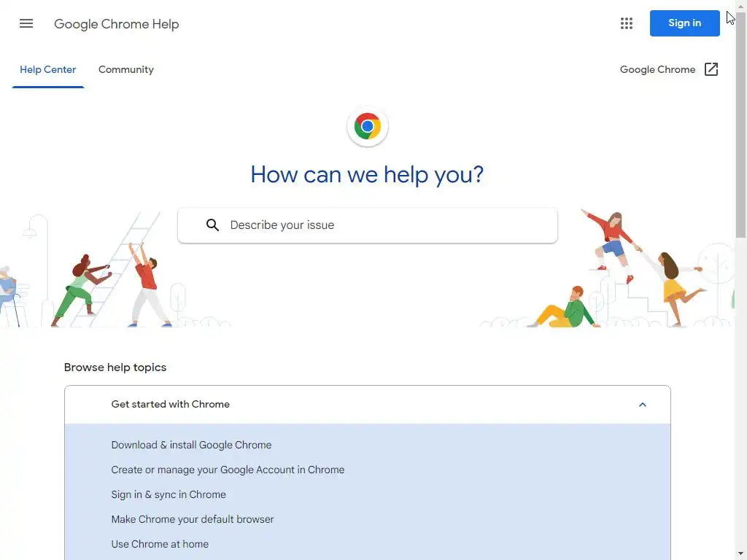Screen dimensions: 747x560
Task: Click the Sign in button
Action: coord(684,23)
